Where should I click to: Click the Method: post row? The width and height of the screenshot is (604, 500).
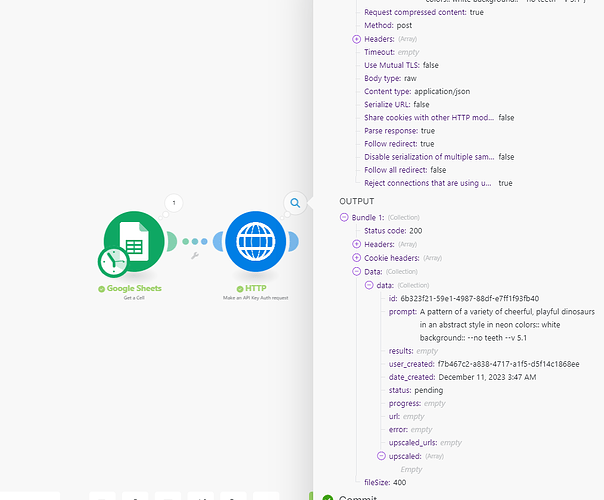[x=388, y=25]
